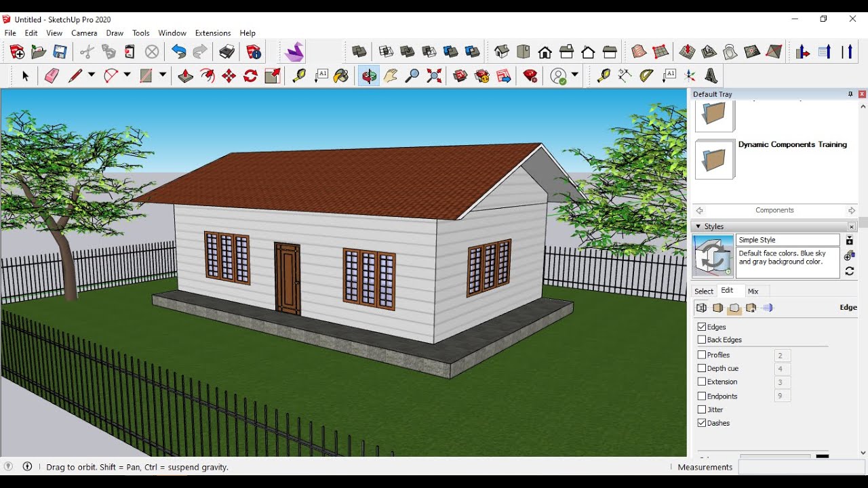Image resolution: width=868 pixels, height=488 pixels.
Task: Open the Draw menu
Action: click(115, 33)
